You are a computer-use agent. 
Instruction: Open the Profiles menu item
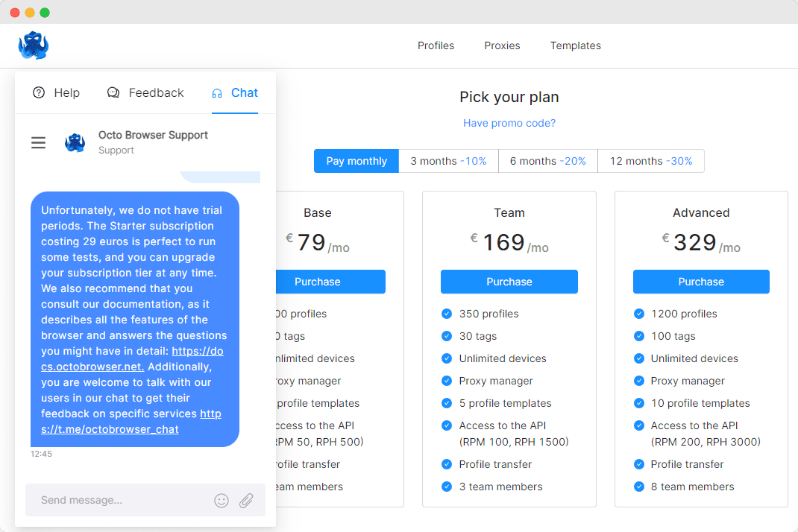point(436,45)
